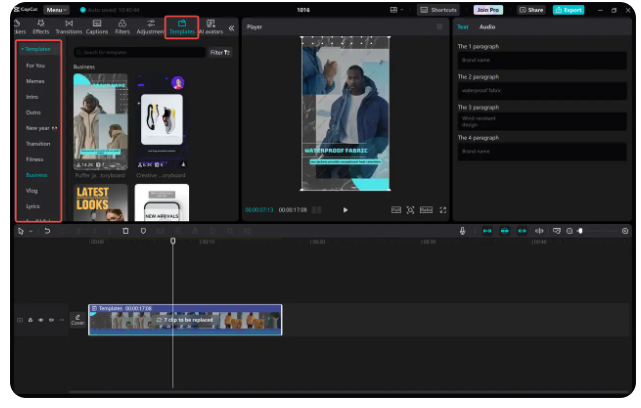Collapse the Templates category list

pyautogui.click(x=36, y=49)
